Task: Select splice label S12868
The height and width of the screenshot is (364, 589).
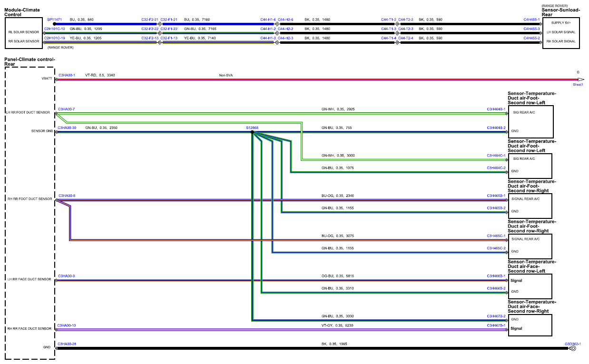Action: click(252, 128)
